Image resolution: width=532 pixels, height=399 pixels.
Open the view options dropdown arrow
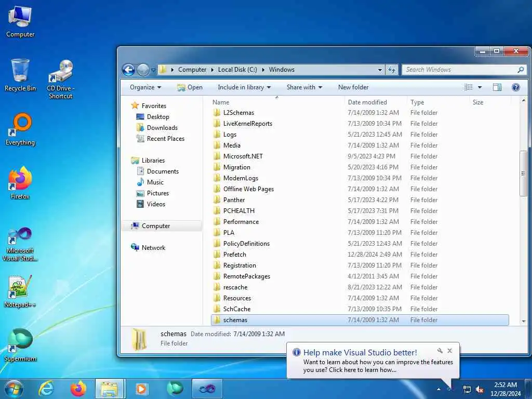point(480,87)
